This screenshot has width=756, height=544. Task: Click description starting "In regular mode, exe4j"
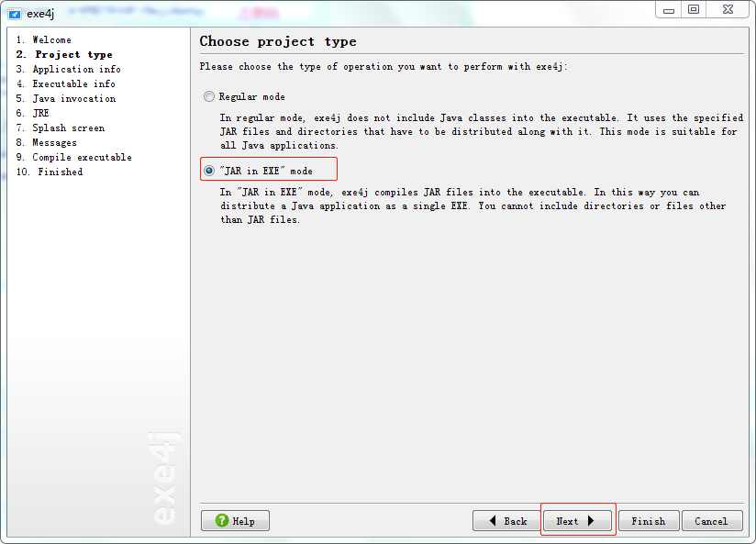pos(482,132)
